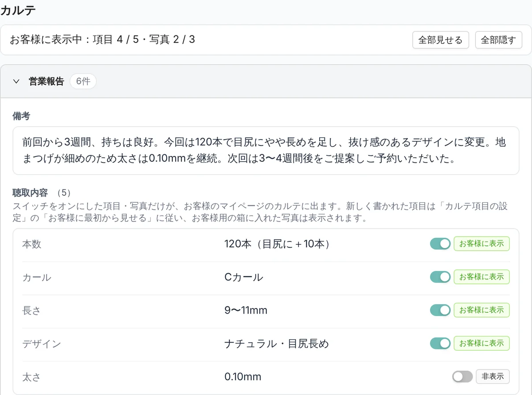Viewport: 532px width, 395px height.
Task: Click the カルテ page heading
Action: point(18,10)
